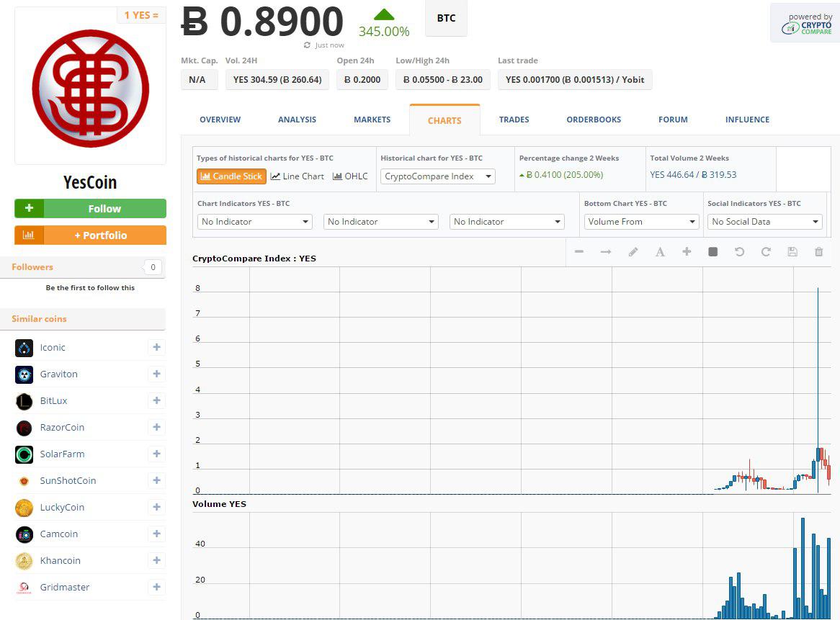
Task: Switch chart type to Line Chart
Action: pyautogui.click(x=298, y=176)
